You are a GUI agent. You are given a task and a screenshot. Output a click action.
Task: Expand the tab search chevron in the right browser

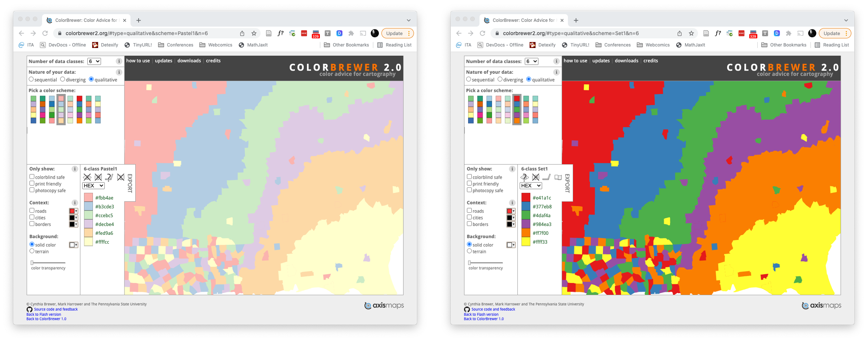(846, 20)
